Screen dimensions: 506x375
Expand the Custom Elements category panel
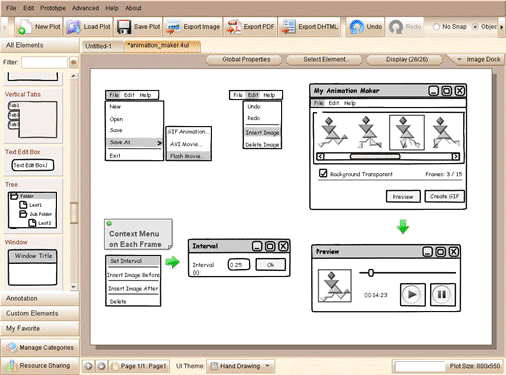(x=40, y=313)
